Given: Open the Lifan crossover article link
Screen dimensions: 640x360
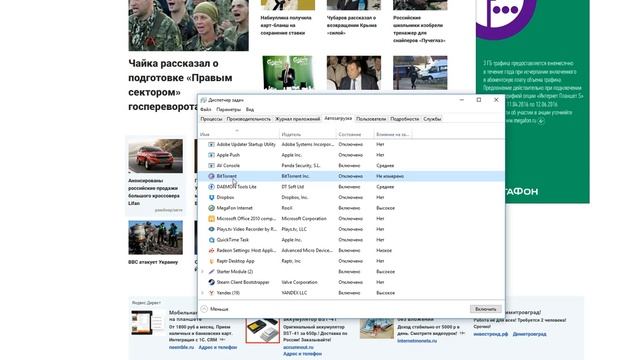Looking at the screenshot, I should coord(154,192).
